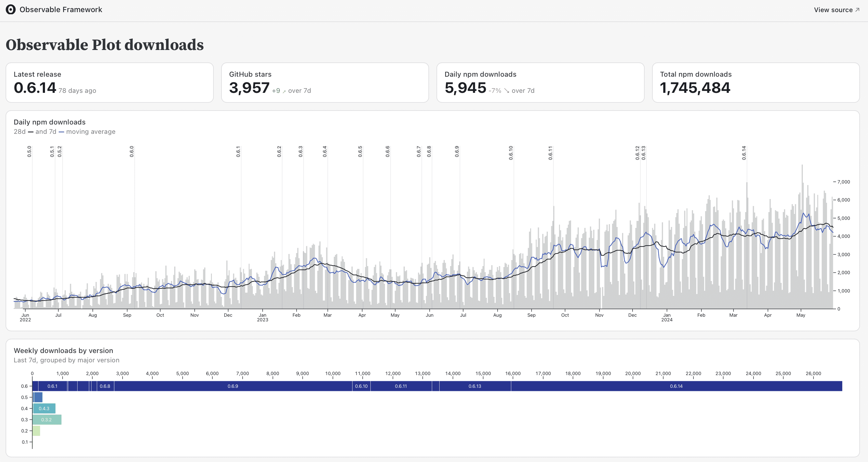The image size is (868, 462).
Task: Click the Jun 2022 x-axis label
Action: (x=25, y=317)
